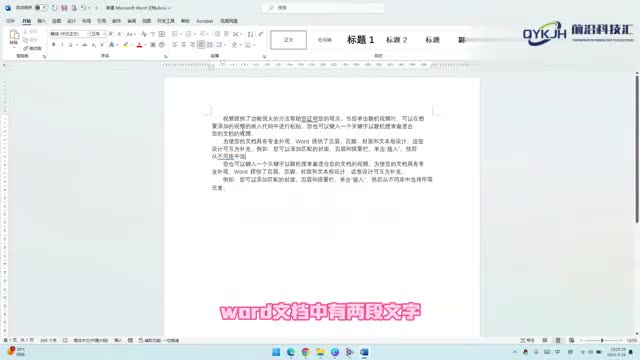
Task: Open the numbered list dropdown
Action: click(195, 34)
